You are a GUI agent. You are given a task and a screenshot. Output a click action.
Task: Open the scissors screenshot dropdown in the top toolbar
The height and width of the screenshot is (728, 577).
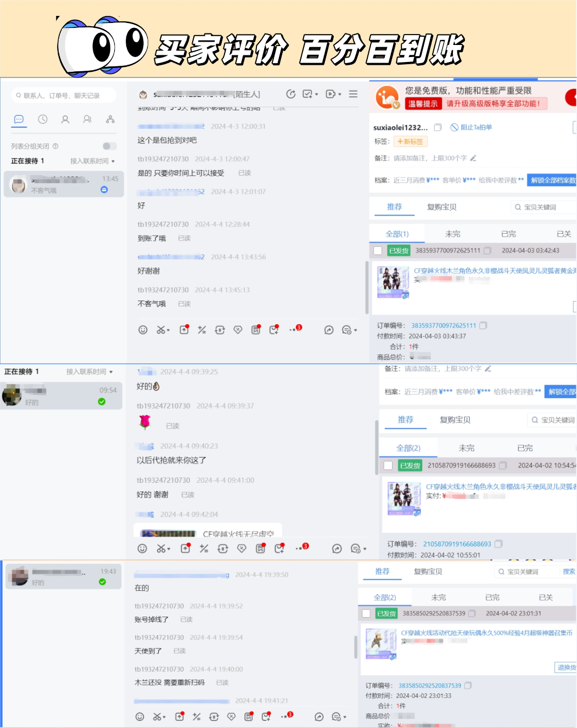point(163,330)
